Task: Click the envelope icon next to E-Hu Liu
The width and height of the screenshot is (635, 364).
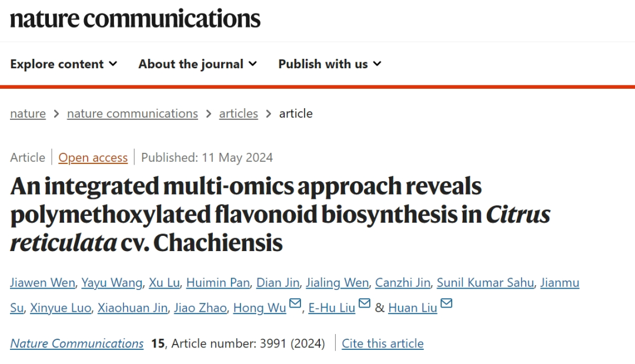Action: [x=365, y=303]
